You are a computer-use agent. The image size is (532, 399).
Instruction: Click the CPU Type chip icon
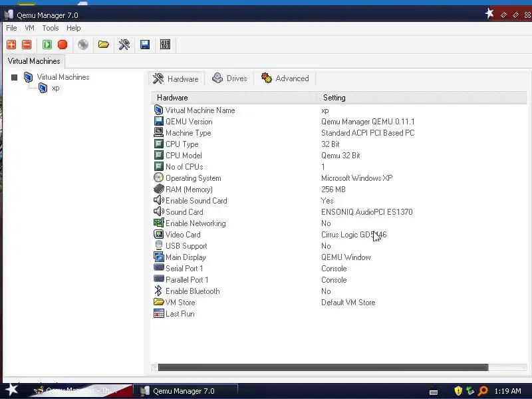click(158, 144)
